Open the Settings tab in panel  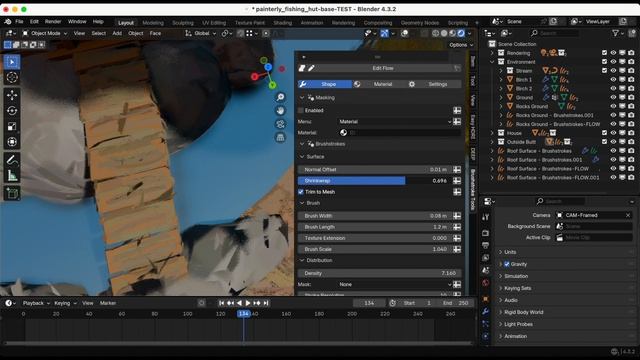pyautogui.click(x=434, y=84)
